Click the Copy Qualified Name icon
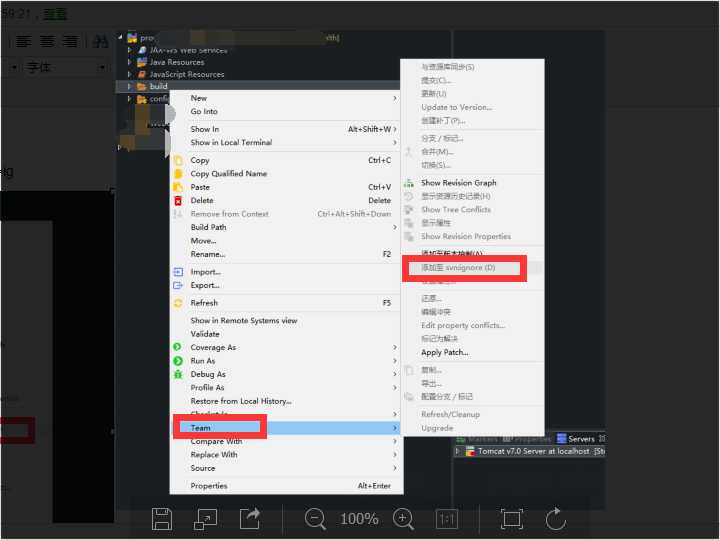This screenshot has width=720, height=540. pyautogui.click(x=178, y=174)
